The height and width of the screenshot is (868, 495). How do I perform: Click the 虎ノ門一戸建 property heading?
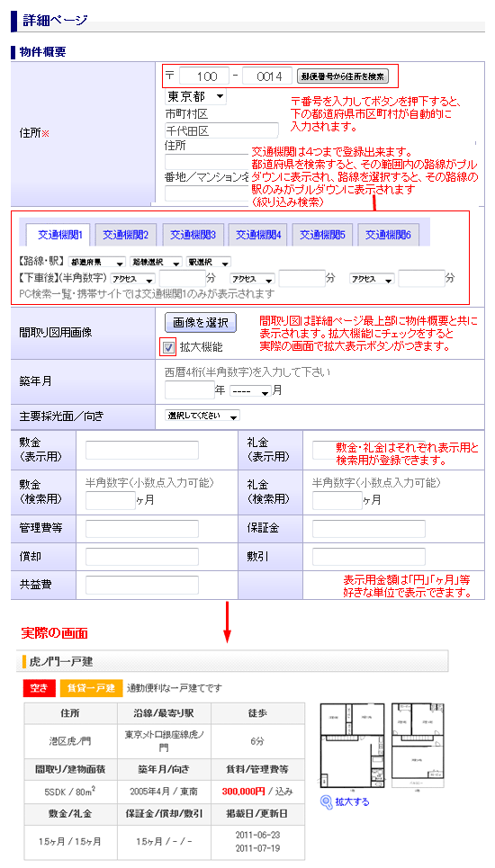pos(60,661)
